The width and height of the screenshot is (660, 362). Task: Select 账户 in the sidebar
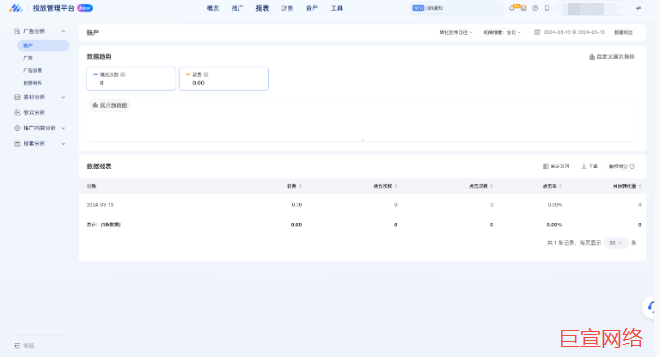tap(43, 45)
